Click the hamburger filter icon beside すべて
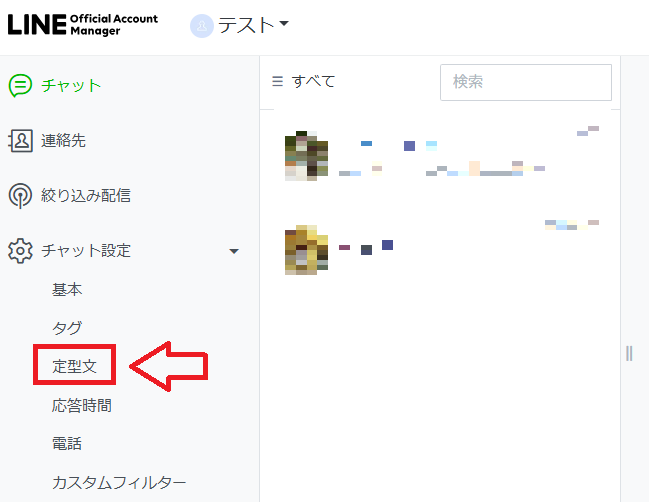 (x=277, y=81)
